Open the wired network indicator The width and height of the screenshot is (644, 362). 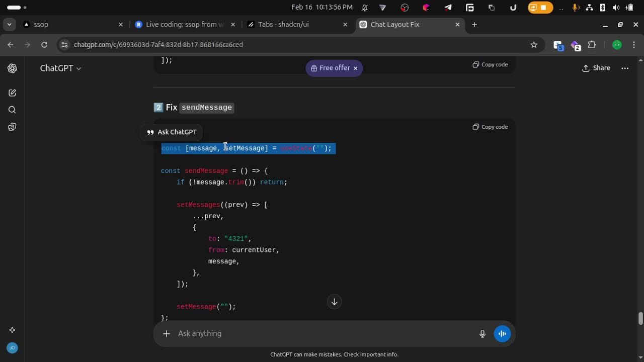tap(589, 8)
